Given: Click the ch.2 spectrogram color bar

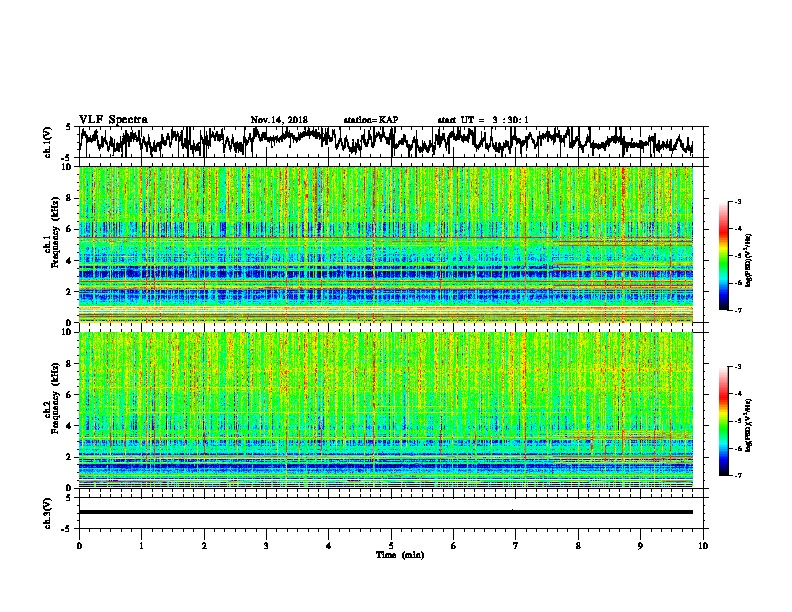Looking at the screenshot, I should point(723,421).
